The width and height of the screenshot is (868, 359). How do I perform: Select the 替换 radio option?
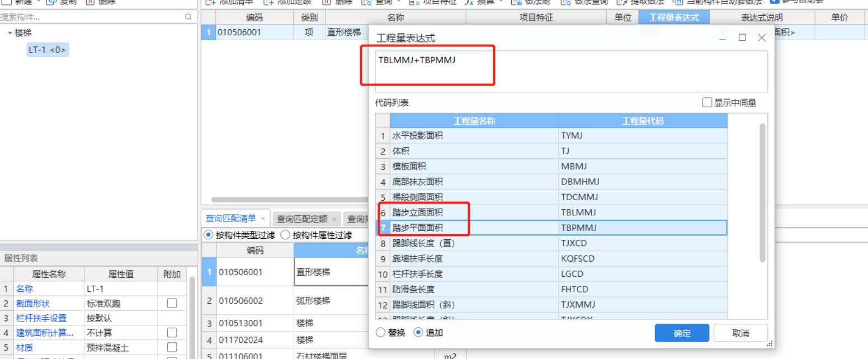381,332
